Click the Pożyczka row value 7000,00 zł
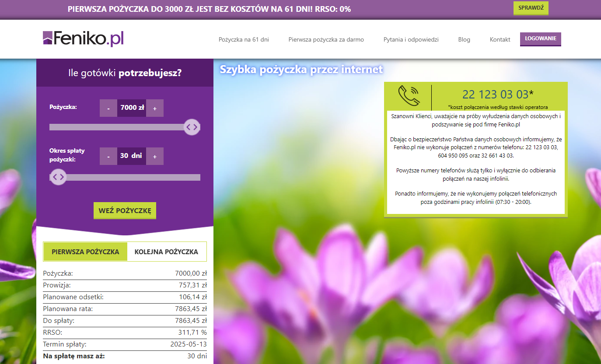The height and width of the screenshot is (364, 601). coord(191,273)
